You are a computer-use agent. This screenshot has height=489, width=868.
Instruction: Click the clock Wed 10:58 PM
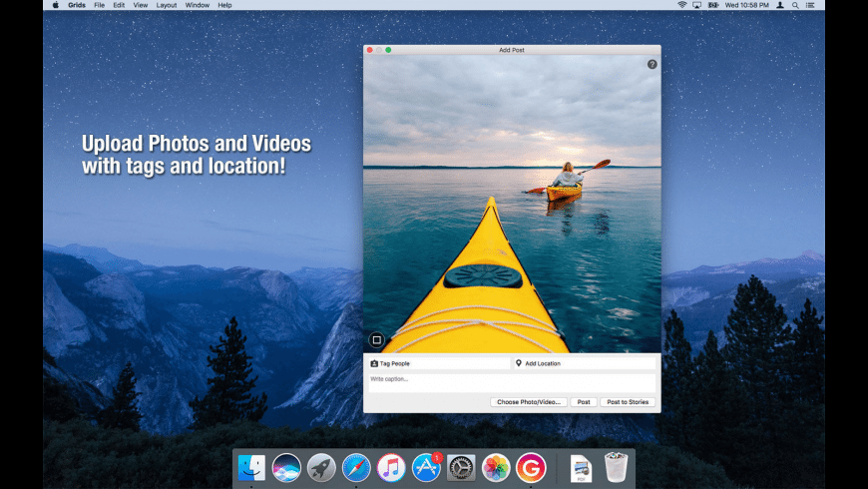pos(746,5)
